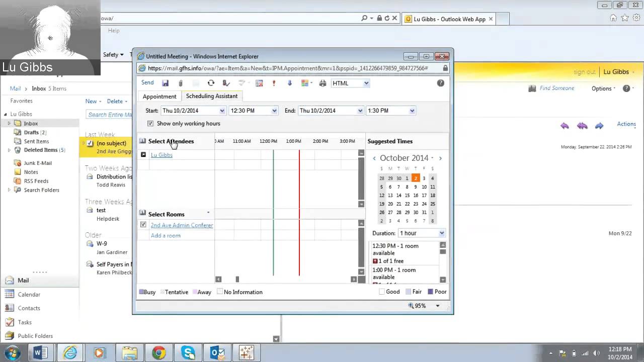This screenshot has height=362, width=644.
Task: Click the timeline horizontal scrollbar thumb
Action: pos(237,279)
